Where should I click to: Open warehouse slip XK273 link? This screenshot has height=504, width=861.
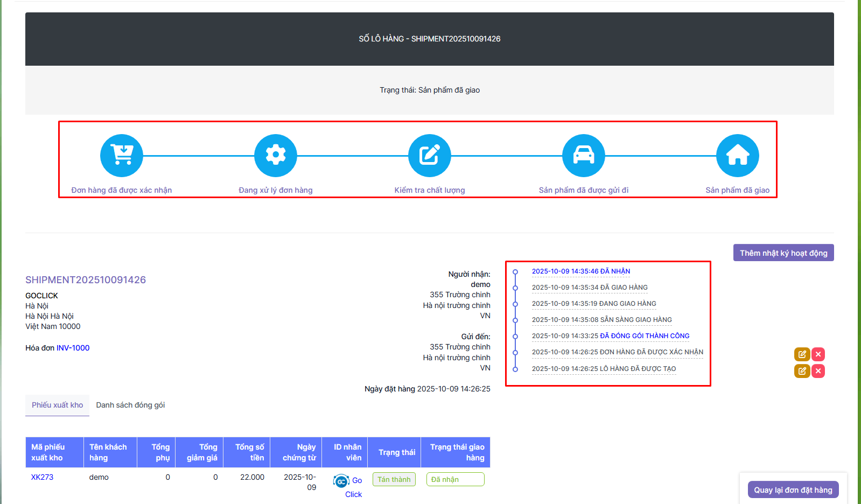(x=42, y=477)
